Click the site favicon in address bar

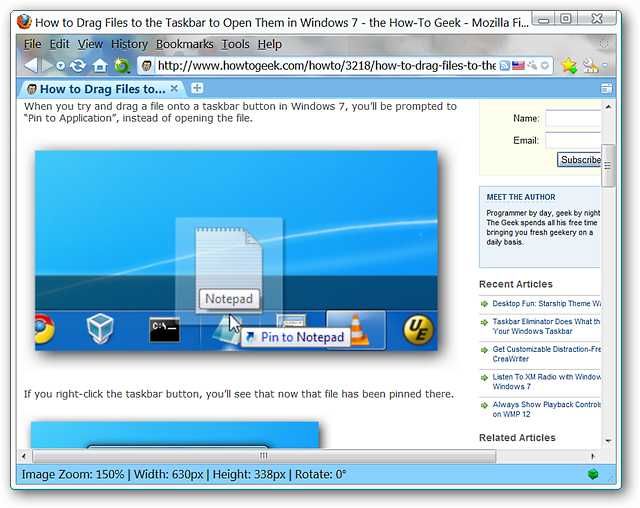point(146,66)
